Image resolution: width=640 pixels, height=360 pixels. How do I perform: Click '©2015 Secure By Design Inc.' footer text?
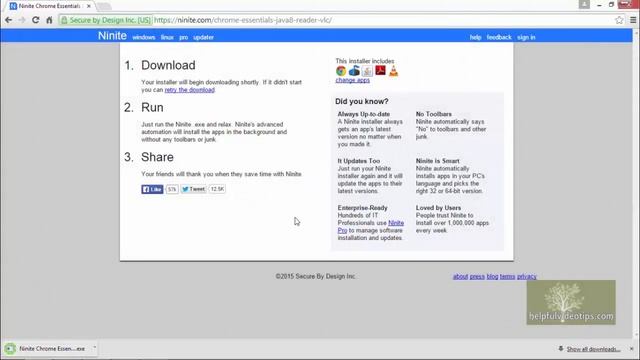point(316,277)
